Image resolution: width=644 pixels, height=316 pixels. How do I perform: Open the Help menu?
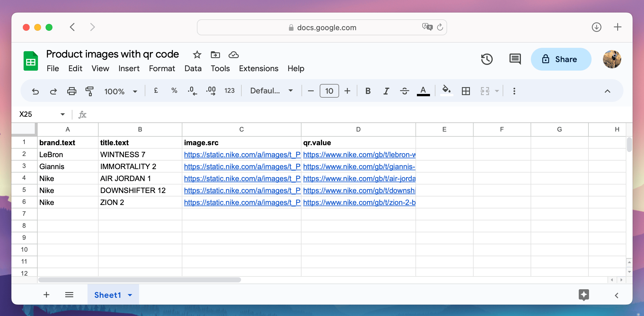click(x=296, y=69)
